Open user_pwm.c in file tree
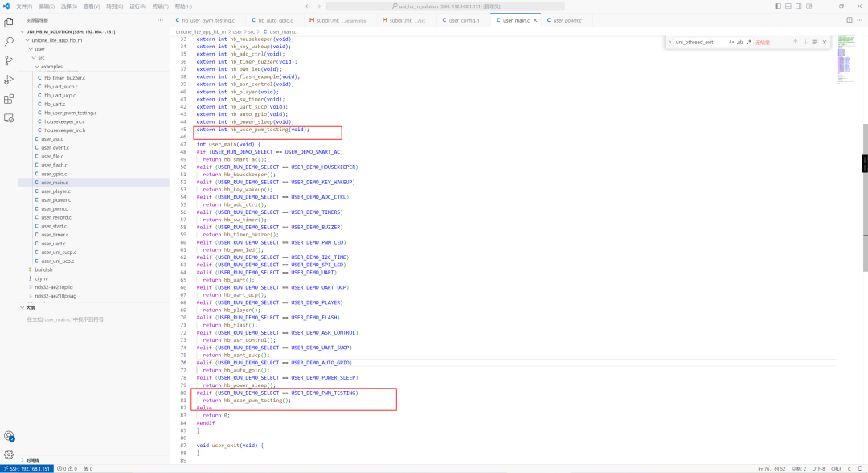Image resolution: width=868 pixels, height=473 pixels. pyautogui.click(x=55, y=209)
